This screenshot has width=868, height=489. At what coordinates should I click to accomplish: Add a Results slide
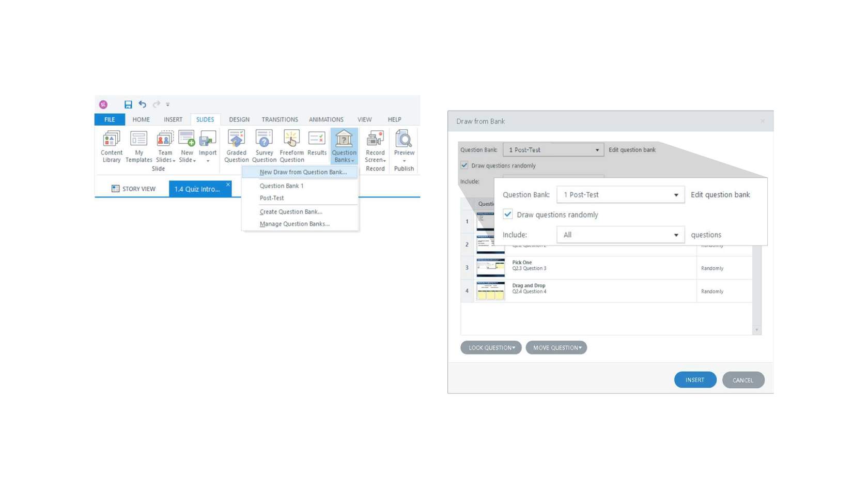[317, 144]
